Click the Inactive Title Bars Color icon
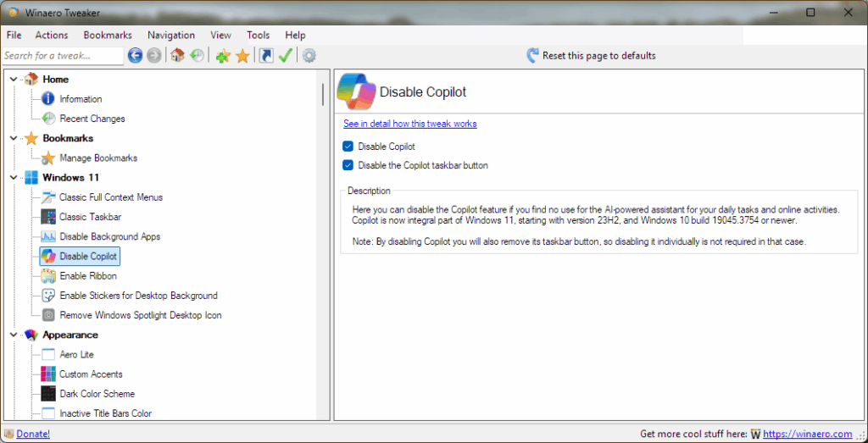Screen dimensions: 868x443 coord(48,413)
